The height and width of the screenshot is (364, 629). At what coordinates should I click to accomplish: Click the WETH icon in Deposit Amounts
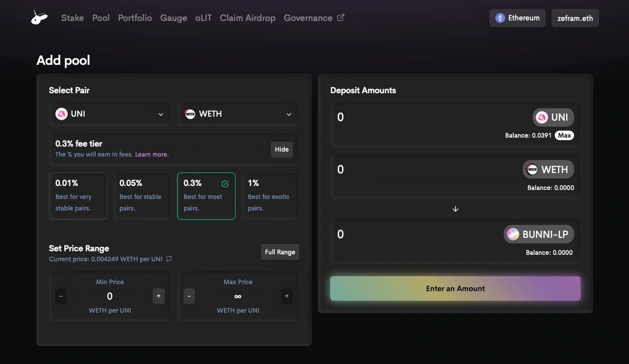coord(532,170)
